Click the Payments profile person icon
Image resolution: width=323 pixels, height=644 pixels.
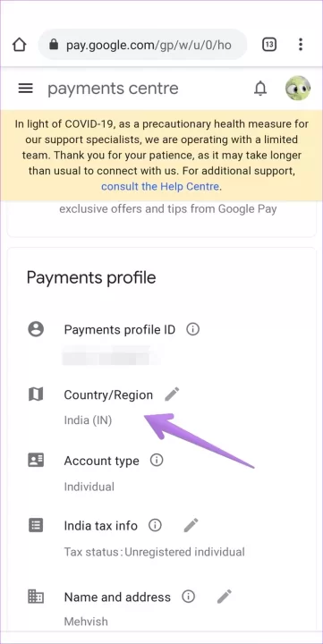(x=36, y=329)
